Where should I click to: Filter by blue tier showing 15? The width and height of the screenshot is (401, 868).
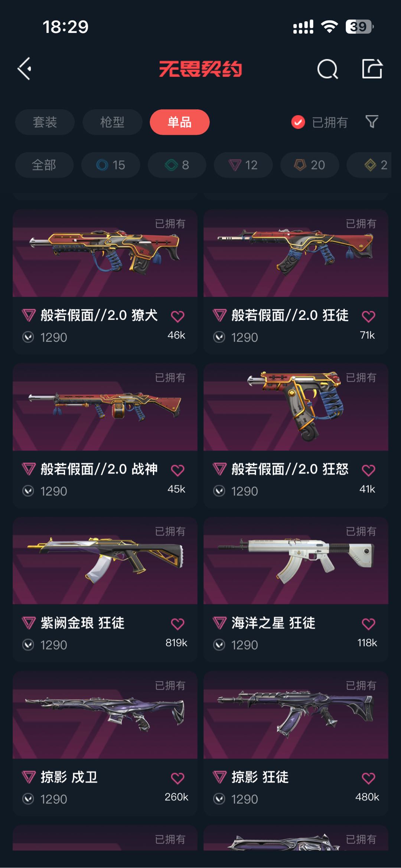point(111,165)
